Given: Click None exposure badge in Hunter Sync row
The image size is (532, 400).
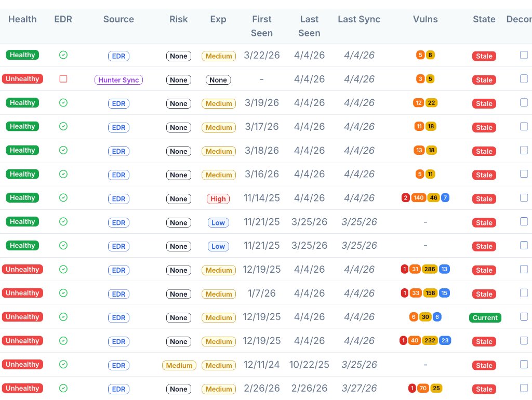Looking at the screenshot, I should coord(218,80).
